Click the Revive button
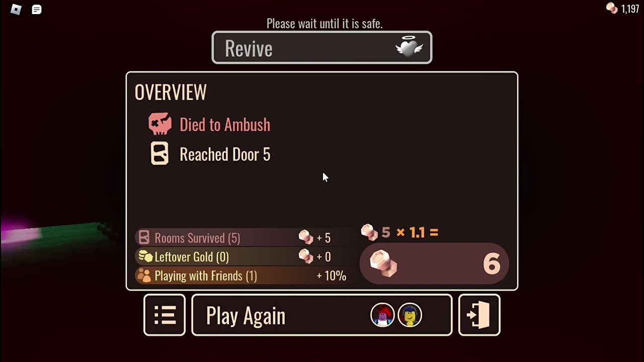Screen dimensions: 644x362 tap(322, 48)
